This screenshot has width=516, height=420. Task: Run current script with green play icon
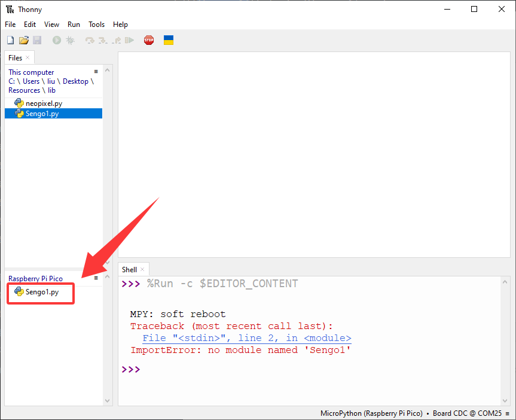57,40
